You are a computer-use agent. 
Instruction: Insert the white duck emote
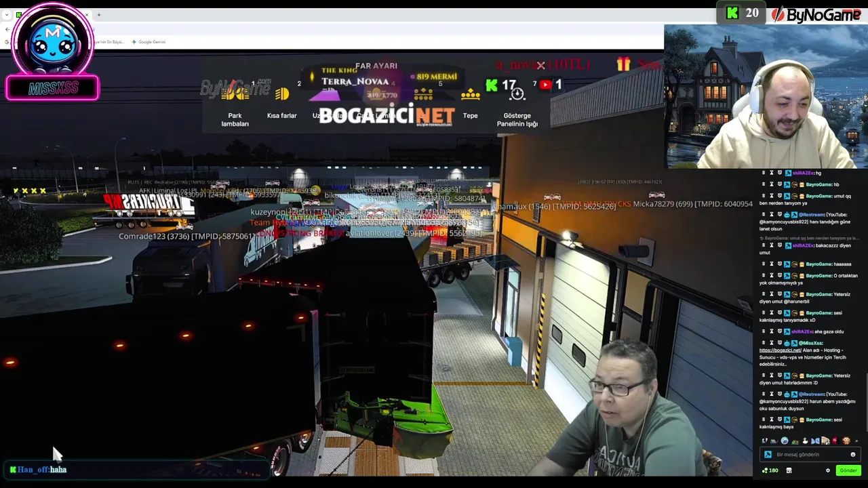pos(805,441)
